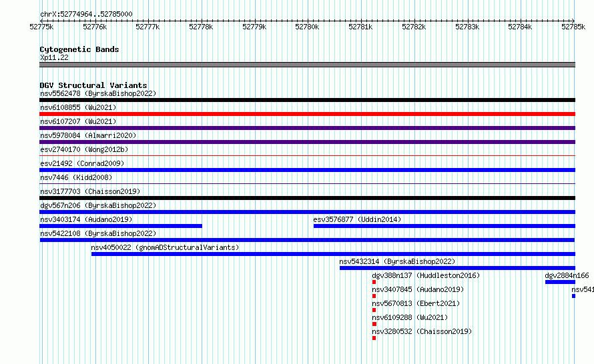The image size is (594, 364).
Task: Select the blue dgv567n206 variant bar
Action: tap(307, 212)
